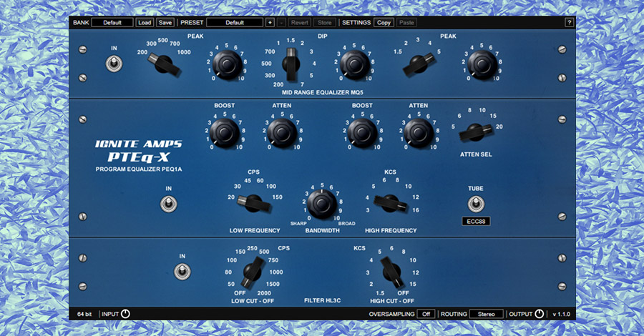This screenshot has width=644, height=336.
Task: Click the Revert preset button
Action: (299, 23)
